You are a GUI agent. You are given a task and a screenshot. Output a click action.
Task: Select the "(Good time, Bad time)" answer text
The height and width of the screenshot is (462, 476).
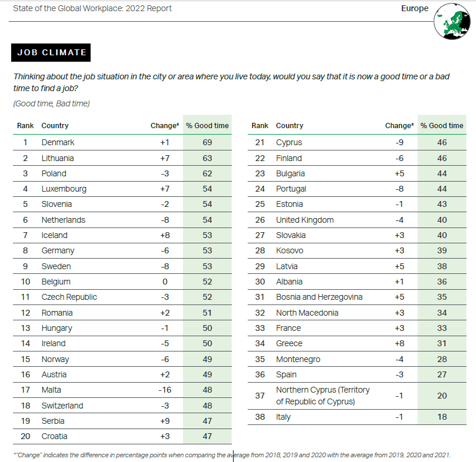51,104
